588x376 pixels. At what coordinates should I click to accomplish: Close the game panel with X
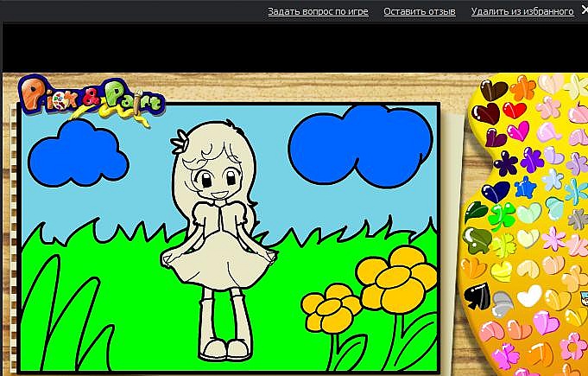click(585, 10)
